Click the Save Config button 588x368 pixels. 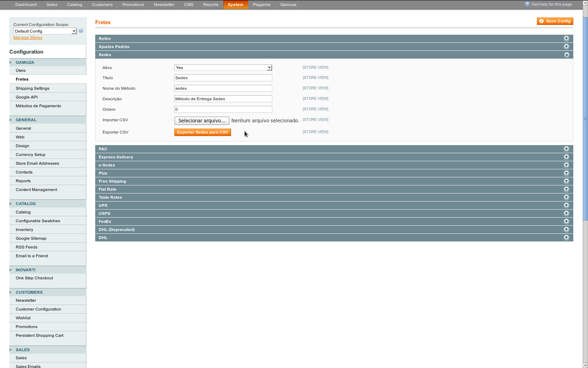(x=555, y=21)
